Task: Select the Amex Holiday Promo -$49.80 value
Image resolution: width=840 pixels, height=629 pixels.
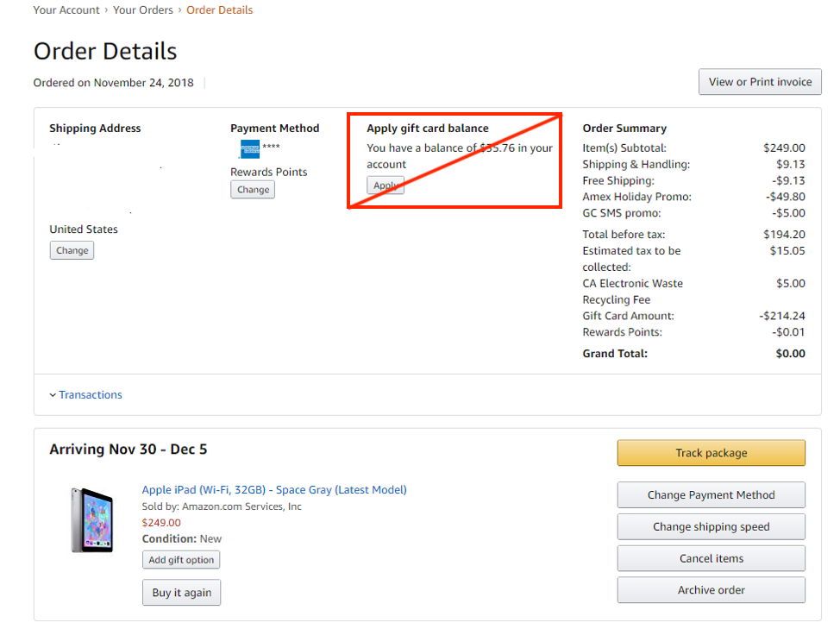Action: [786, 197]
